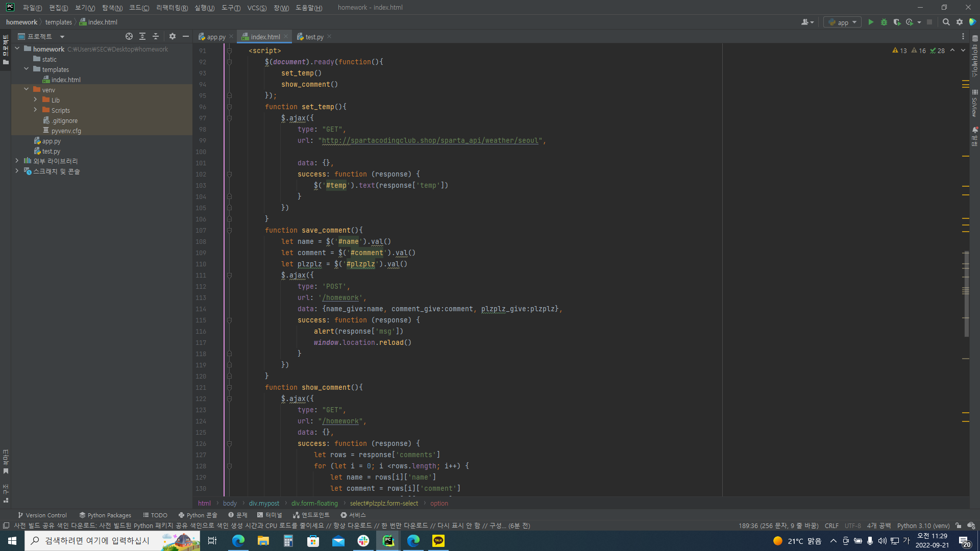Click the editor vertical scrollbar thumb

966,293
